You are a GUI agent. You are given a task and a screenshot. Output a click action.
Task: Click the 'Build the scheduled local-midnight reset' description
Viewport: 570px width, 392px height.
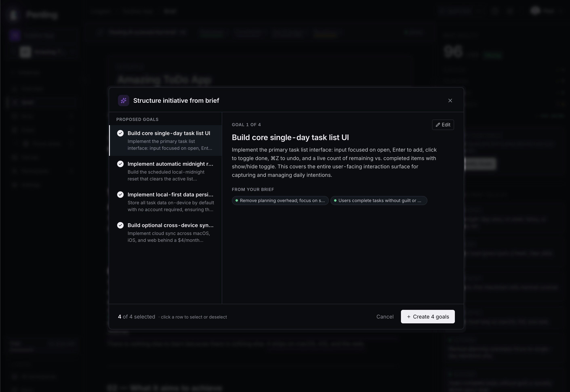click(x=166, y=175)
